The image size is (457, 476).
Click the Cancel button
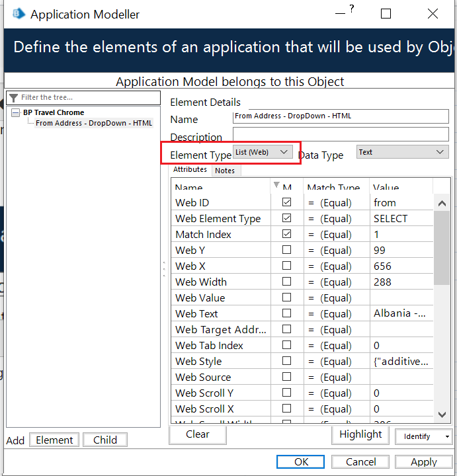(x=360, y=461)
